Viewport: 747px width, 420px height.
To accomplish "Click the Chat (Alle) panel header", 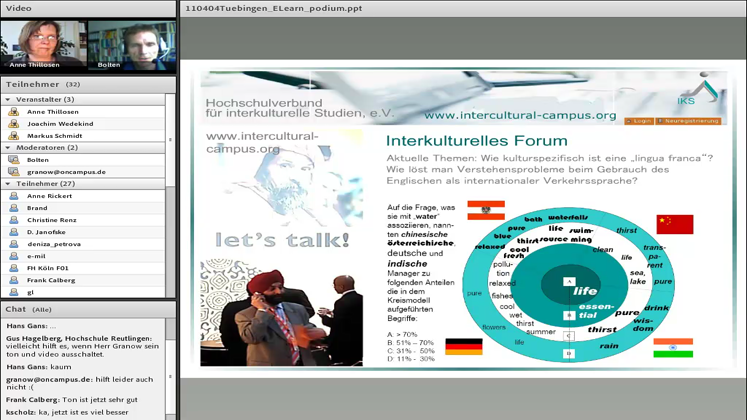I will pyautogui.click(x=88, y=310).
